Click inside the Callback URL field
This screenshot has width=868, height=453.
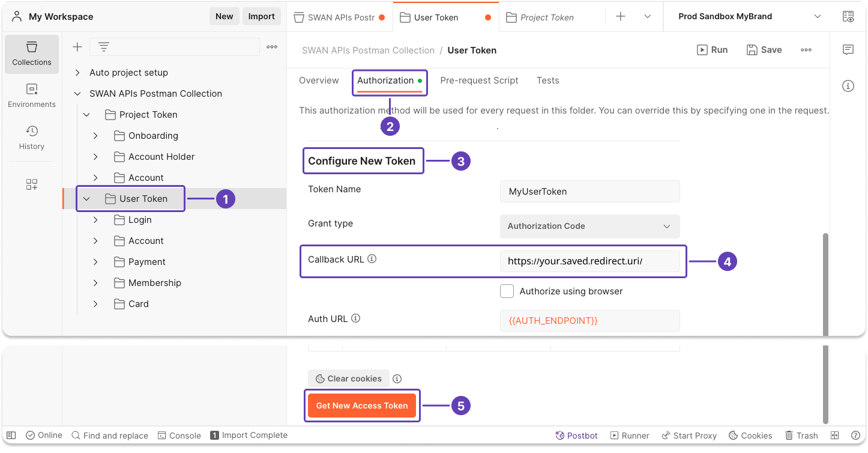[589, 261]
